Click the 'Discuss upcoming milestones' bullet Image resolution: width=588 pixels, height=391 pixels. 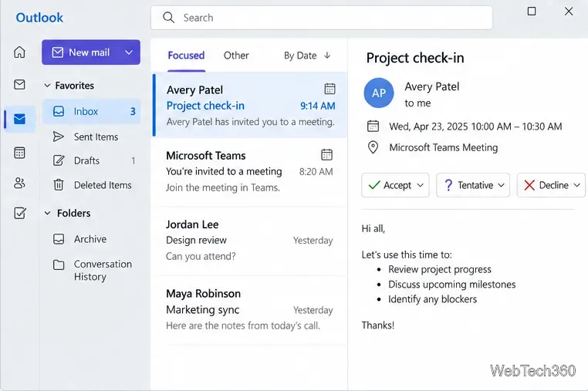(452, 285)
